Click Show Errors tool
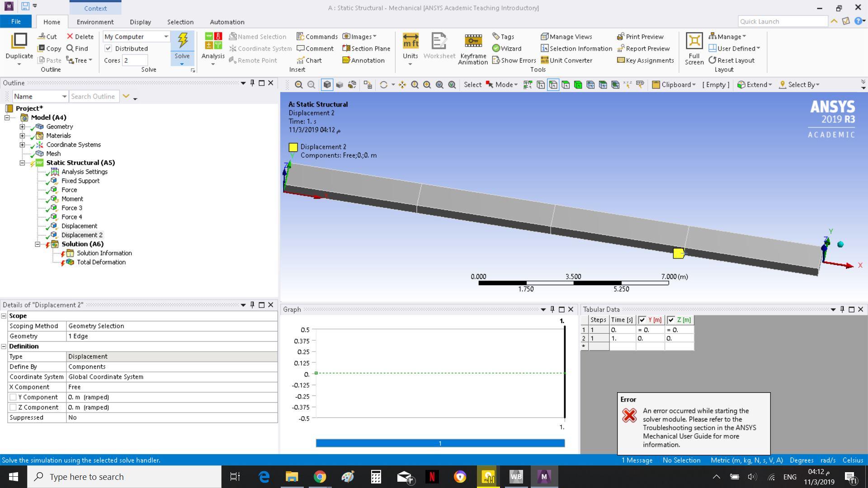 [x=514, y=60]
